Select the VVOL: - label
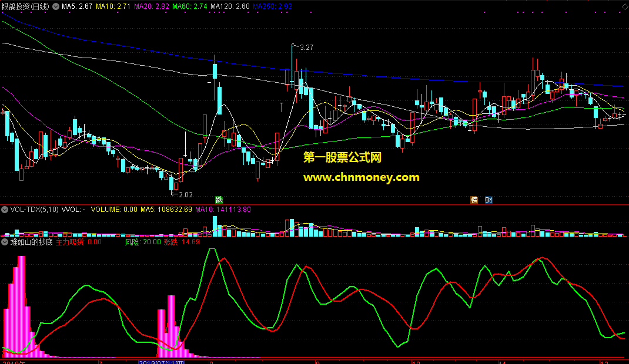The image size is (629, 364). coord(73,210)
